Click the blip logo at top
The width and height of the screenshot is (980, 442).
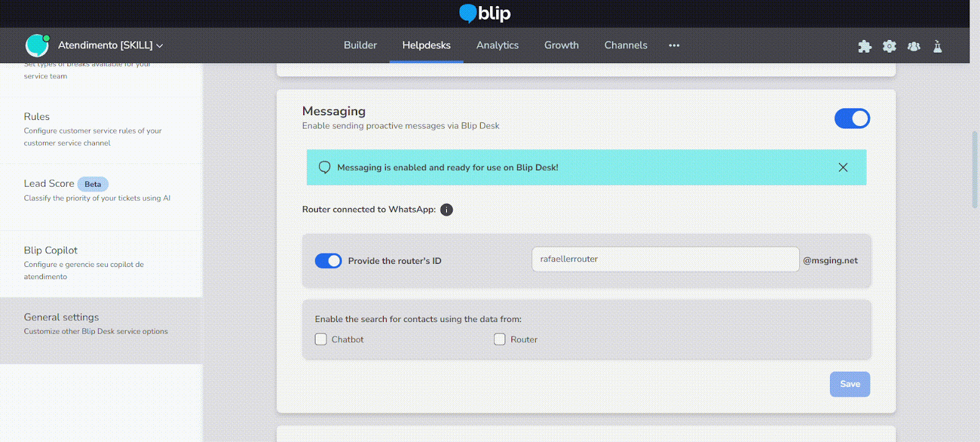485,13
